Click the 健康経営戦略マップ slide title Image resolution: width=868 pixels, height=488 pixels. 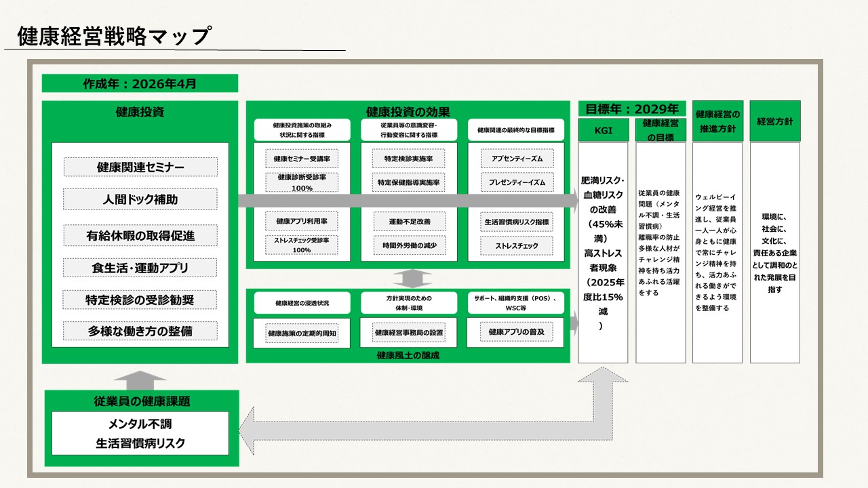(x=113, y=37)
